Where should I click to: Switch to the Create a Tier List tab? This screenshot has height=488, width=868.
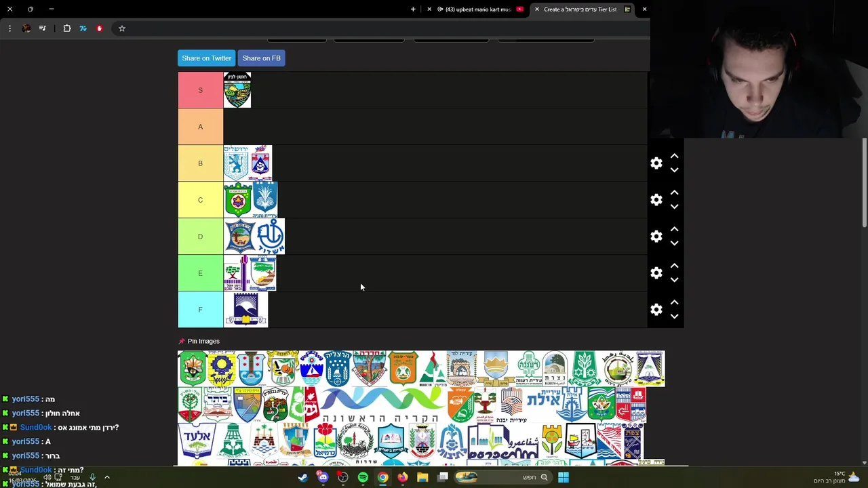click(580, 9)
